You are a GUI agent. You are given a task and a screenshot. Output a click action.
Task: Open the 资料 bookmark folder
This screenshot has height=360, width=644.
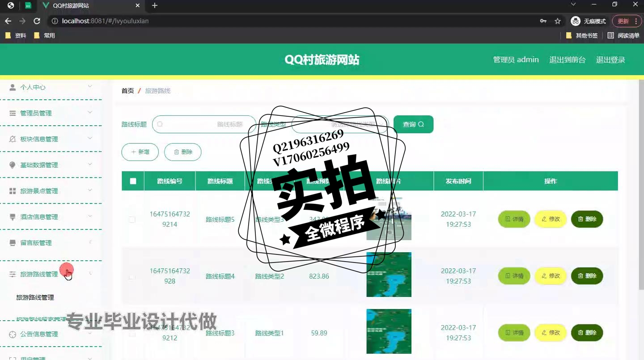coord(16,35)
